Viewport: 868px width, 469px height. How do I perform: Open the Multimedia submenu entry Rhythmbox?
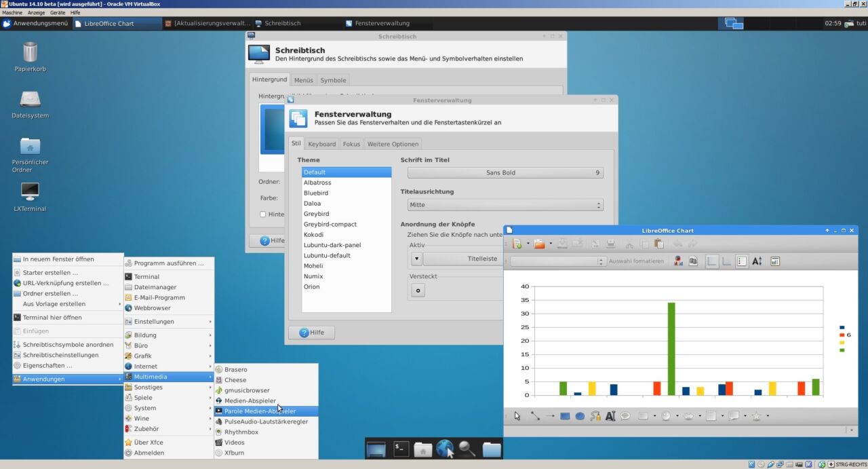pyautogui.click(x=241, y=432)
